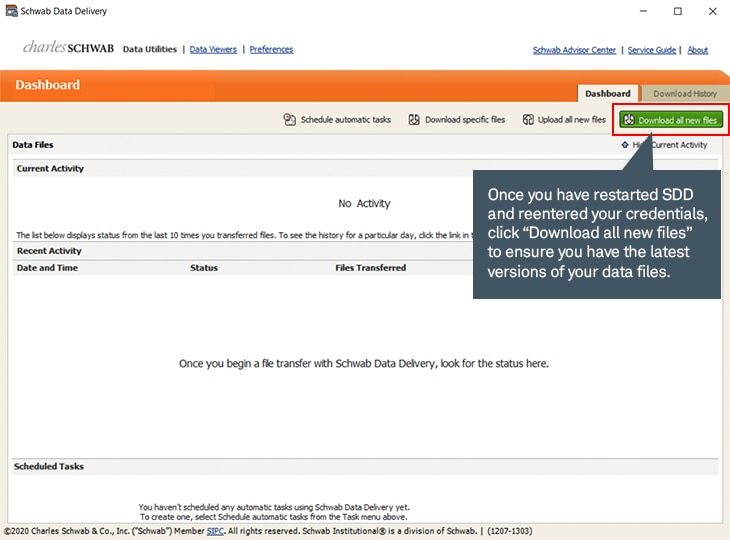Click the SIPC link in footer
730x540 pixels.
pyautogui.click(x=215, y=531)
